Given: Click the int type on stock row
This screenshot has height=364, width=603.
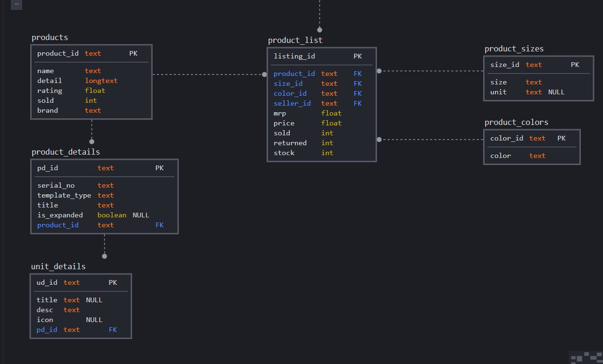Looking at the screenshot, I should coord(327,153).
